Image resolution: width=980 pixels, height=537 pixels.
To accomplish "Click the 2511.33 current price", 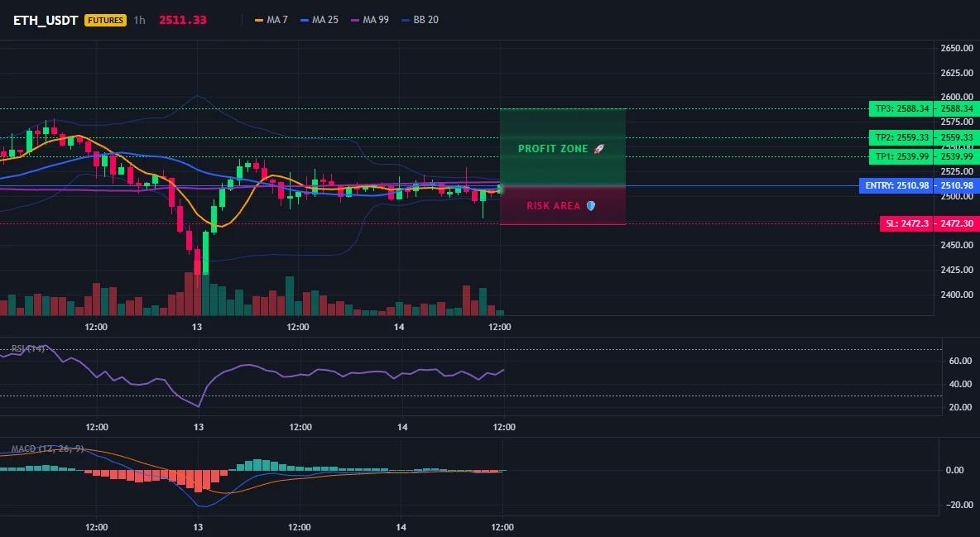I will click(182, 20).
